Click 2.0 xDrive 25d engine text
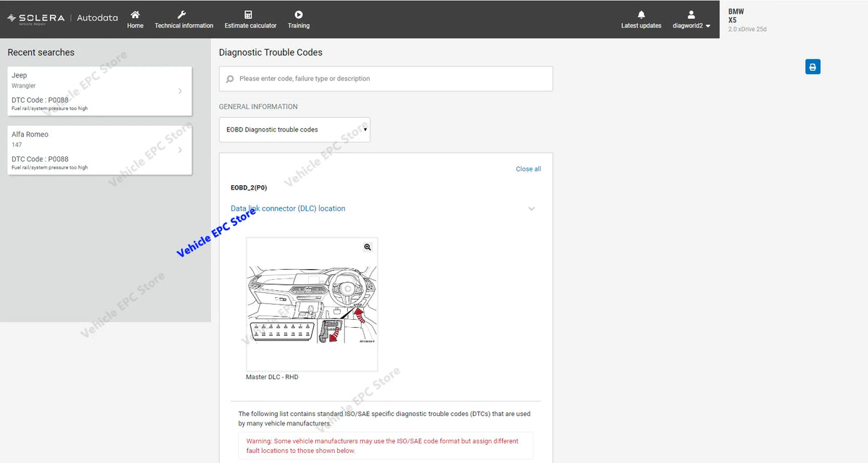868x463 pixels. [747, 30]
